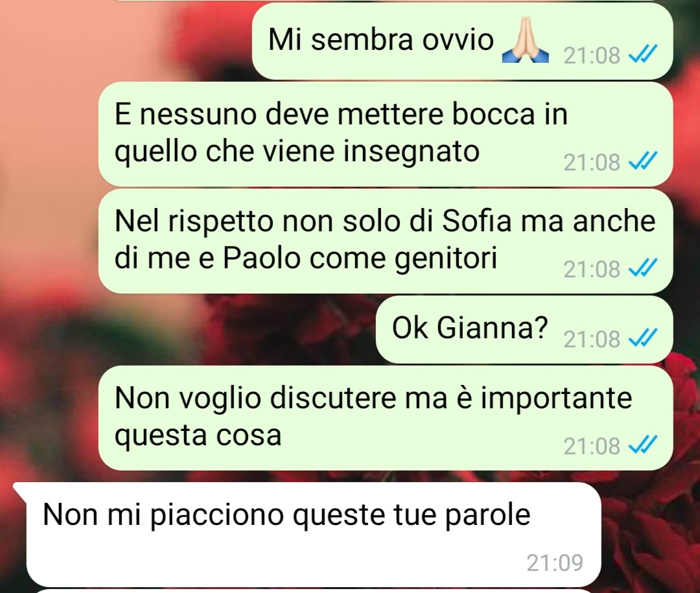
Task: Click the text 'quello che viene insegnato'
Action: coord(297,152)
